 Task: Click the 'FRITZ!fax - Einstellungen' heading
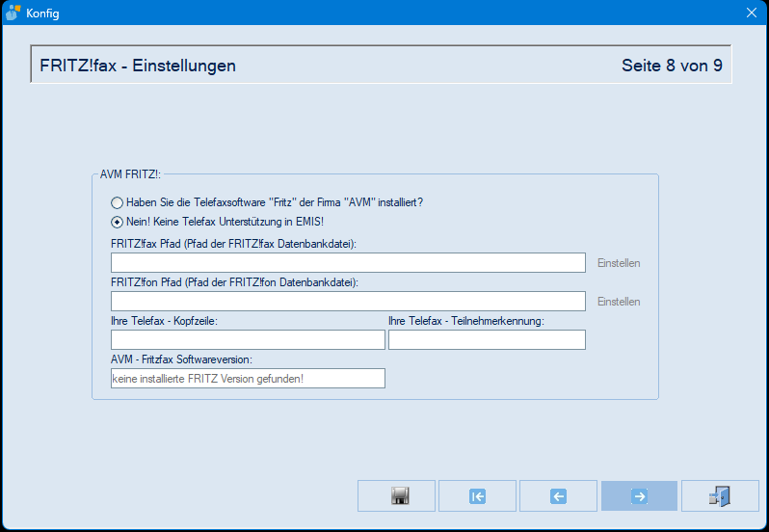point(138,66)
